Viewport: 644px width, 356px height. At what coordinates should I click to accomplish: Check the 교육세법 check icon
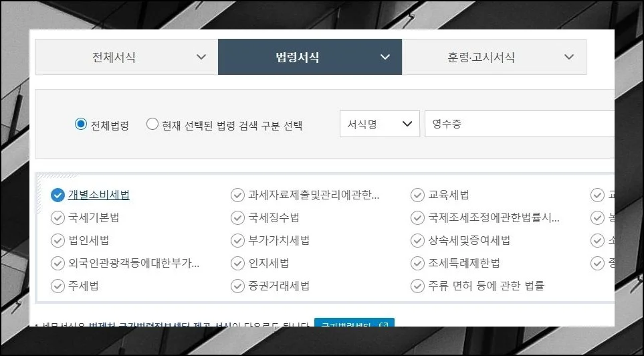[x=417, y=195]
